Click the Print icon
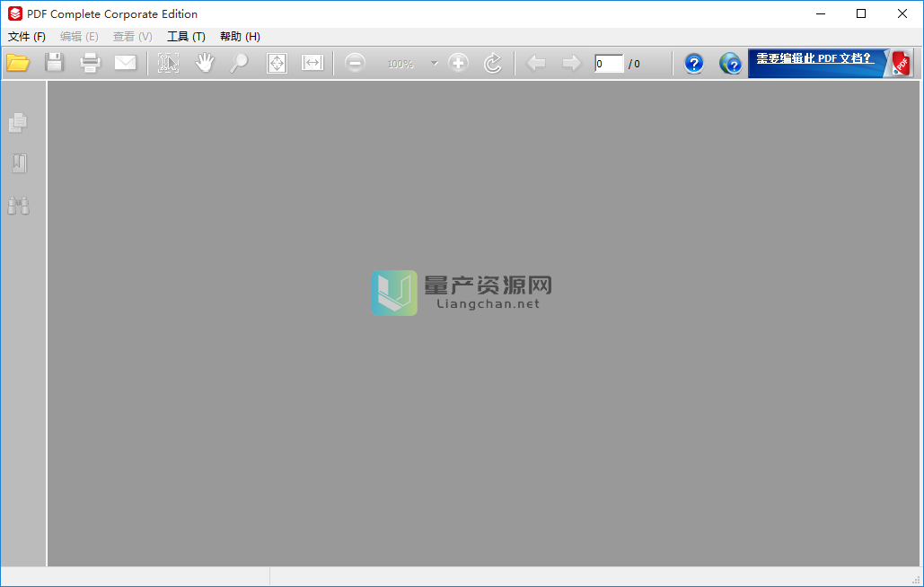 (90, 63)
